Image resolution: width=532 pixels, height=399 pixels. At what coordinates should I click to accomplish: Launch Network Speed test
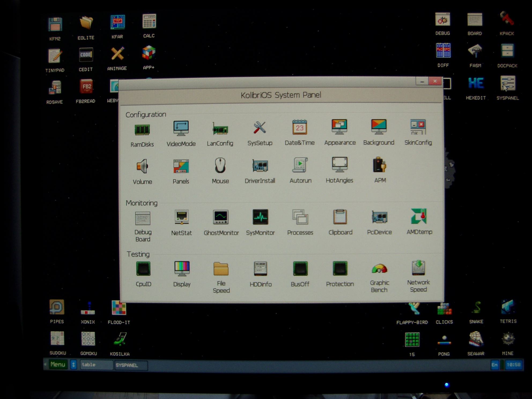(418, 267)
